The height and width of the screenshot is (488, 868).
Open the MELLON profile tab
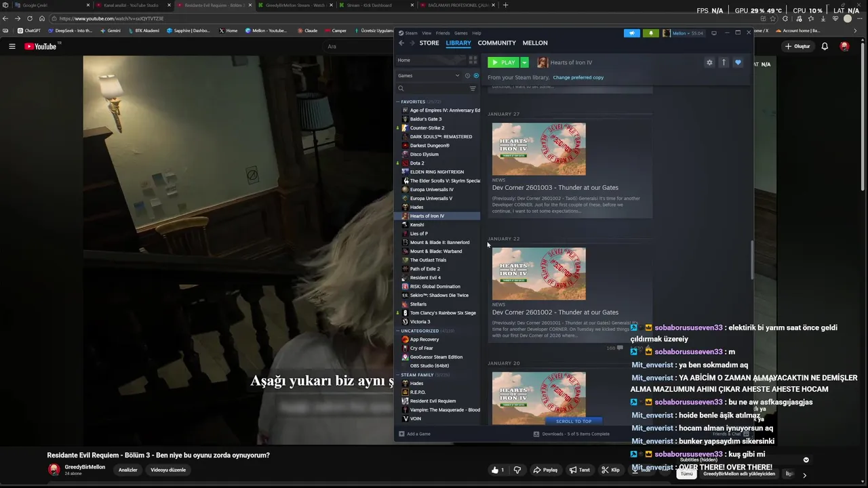535,43
